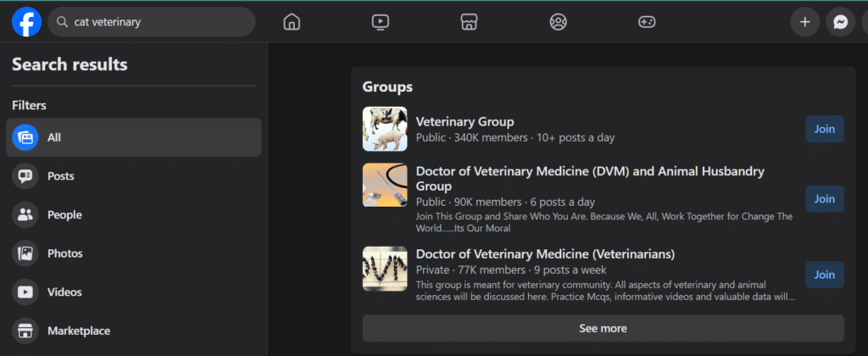Click the All filter icon
The width and height of the screenshot is (868, 356).
pos(25,137)
